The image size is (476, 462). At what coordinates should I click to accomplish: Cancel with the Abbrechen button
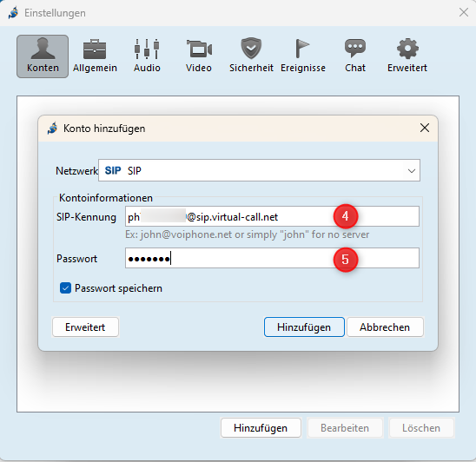pyautogui.click(x=385, y=327)
